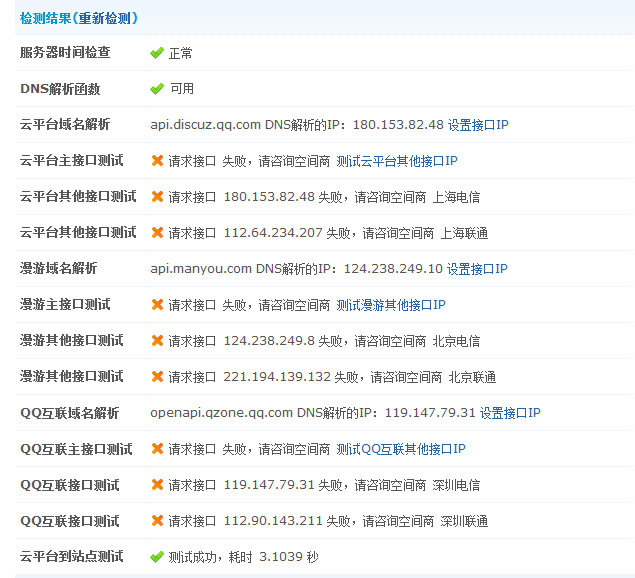Click fail icon for 221.194.139.132 北京联通 row

point(157,377)
